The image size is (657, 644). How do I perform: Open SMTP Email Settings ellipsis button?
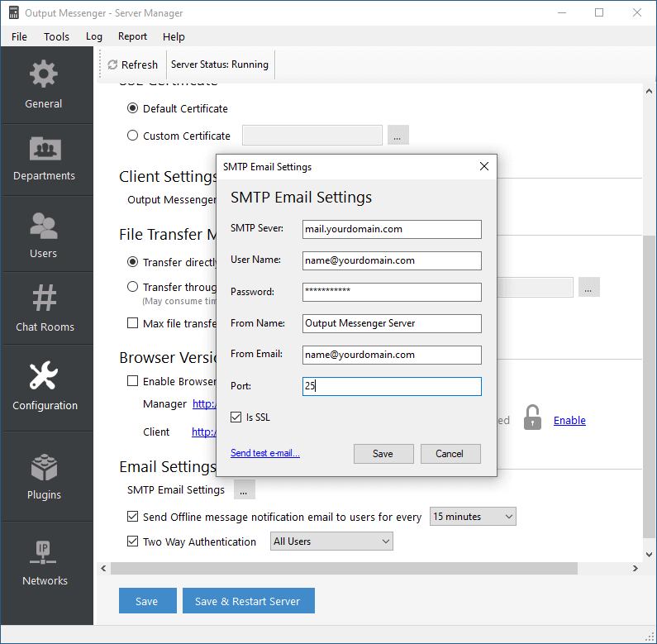(244, 489)
